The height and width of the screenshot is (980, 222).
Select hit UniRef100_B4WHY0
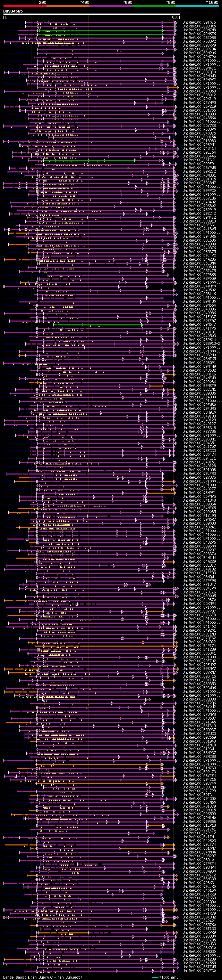point(199,286)
